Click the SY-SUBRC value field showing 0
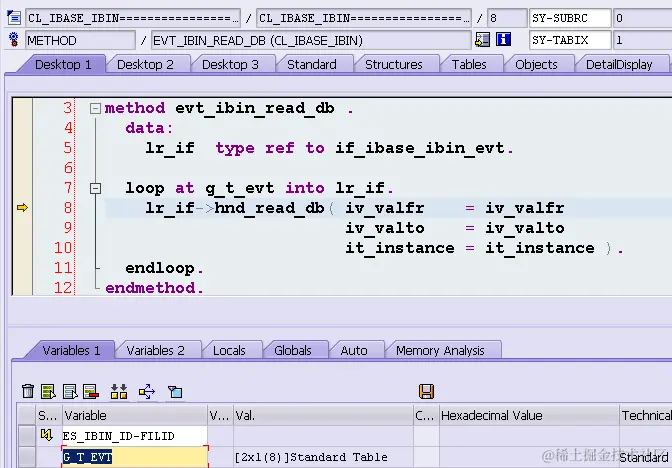 pyautogui.click(x=642, y=18)
